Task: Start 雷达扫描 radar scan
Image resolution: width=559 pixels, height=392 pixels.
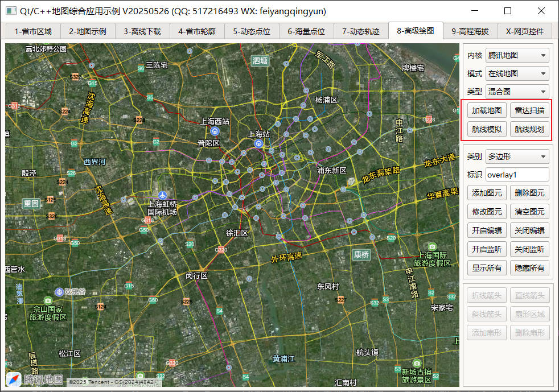Action: (529, 110)
